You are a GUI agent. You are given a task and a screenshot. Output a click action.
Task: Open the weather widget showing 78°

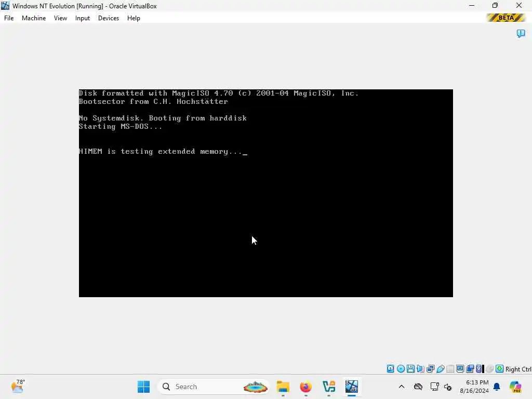18,387
